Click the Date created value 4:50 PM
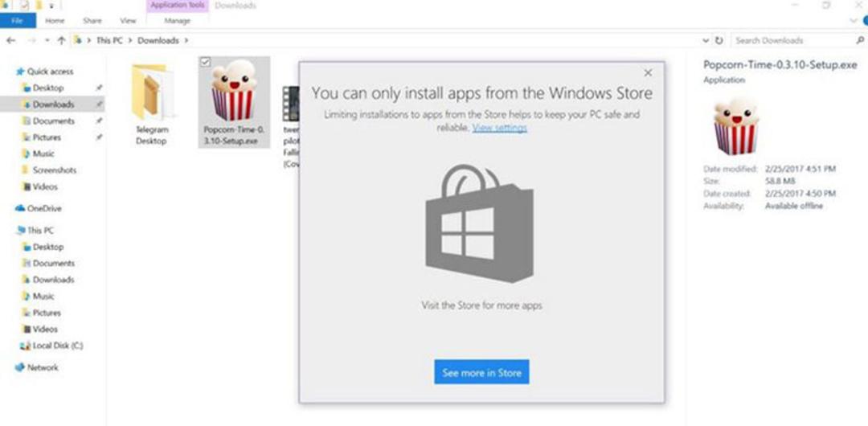Screen dimensions: 868x426 [800, 194]
